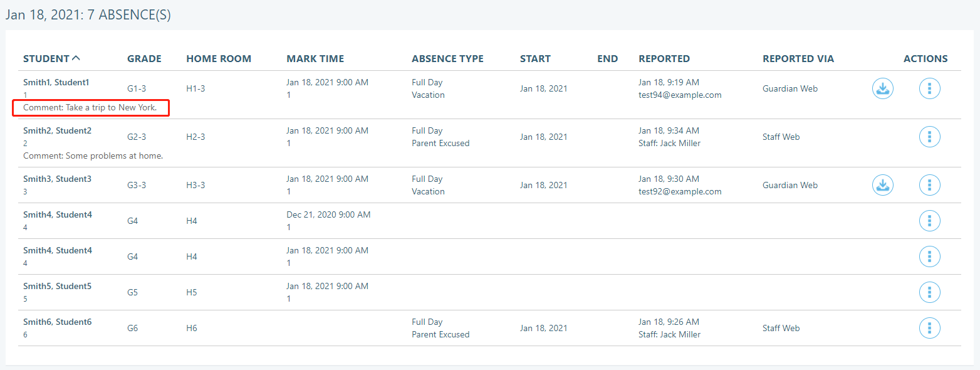Screen dimensions: 980x370
Task: Select the student name Smith1, Student1
Action: tap(57, 82)
